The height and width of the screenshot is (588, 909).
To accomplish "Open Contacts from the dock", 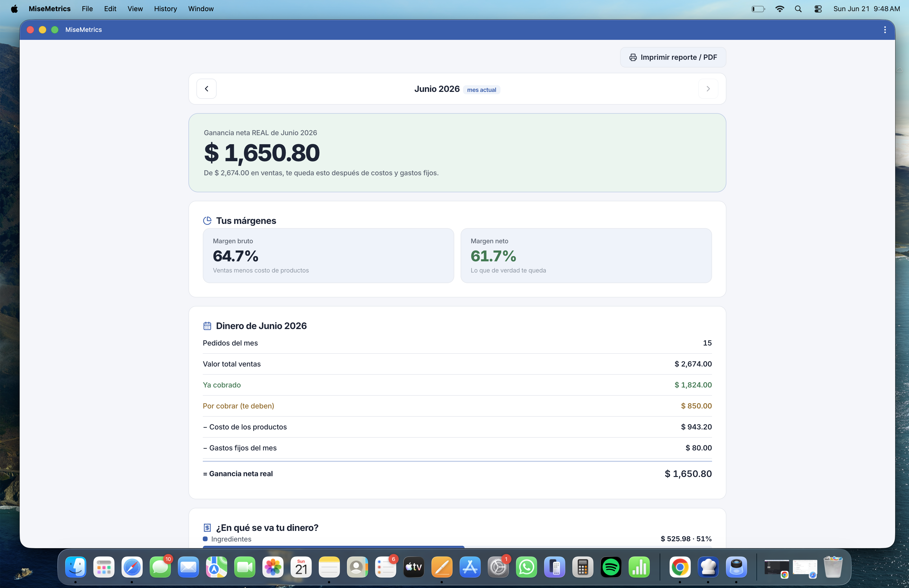I will tap(357, 567).
